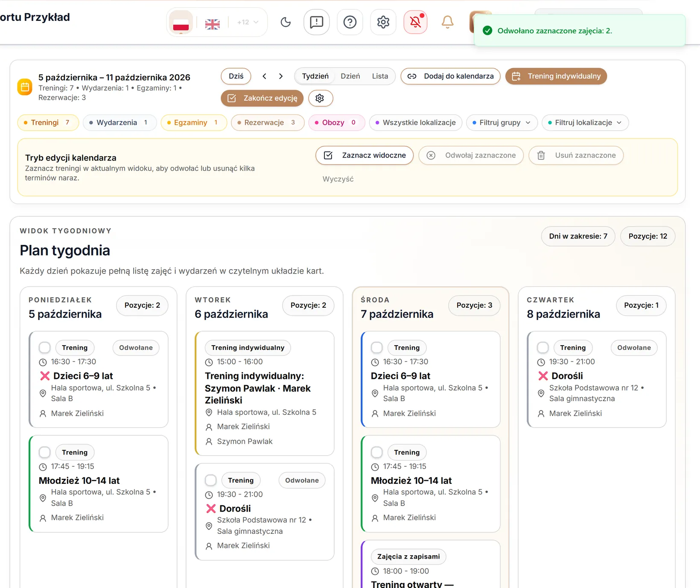The image size is (700, 588).
Task: Click the Dziś button
Action: pos(236,76)
